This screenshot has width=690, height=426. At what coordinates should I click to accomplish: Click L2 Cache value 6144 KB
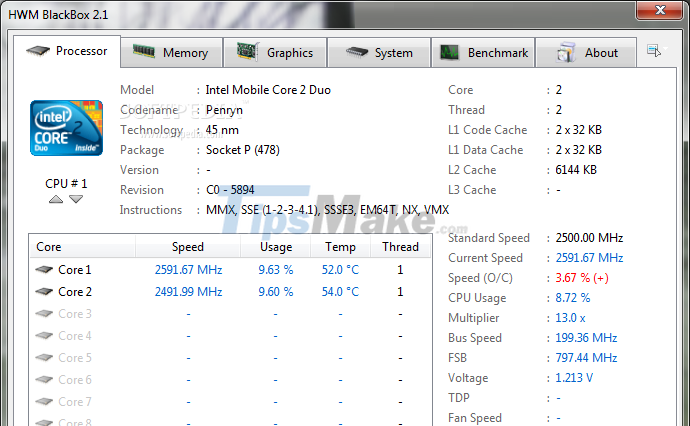click(576, 170)
